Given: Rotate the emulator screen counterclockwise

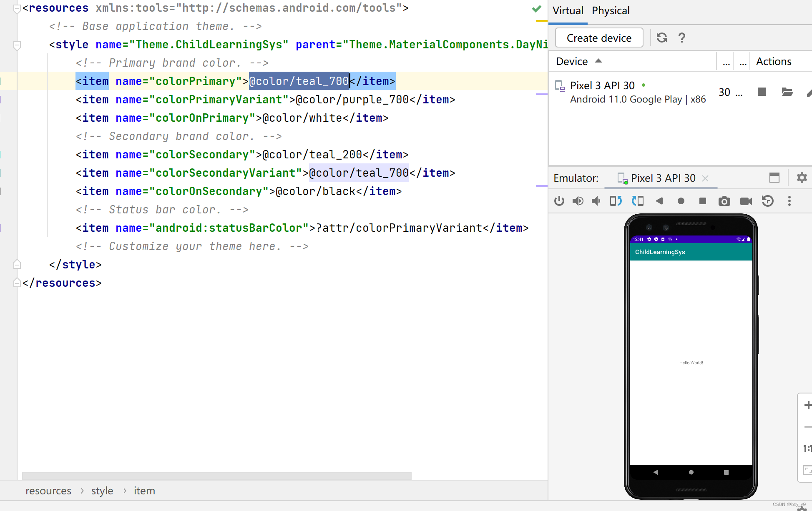Looking at the screenshot, I should pyautogui.click(x=615, y=201).
